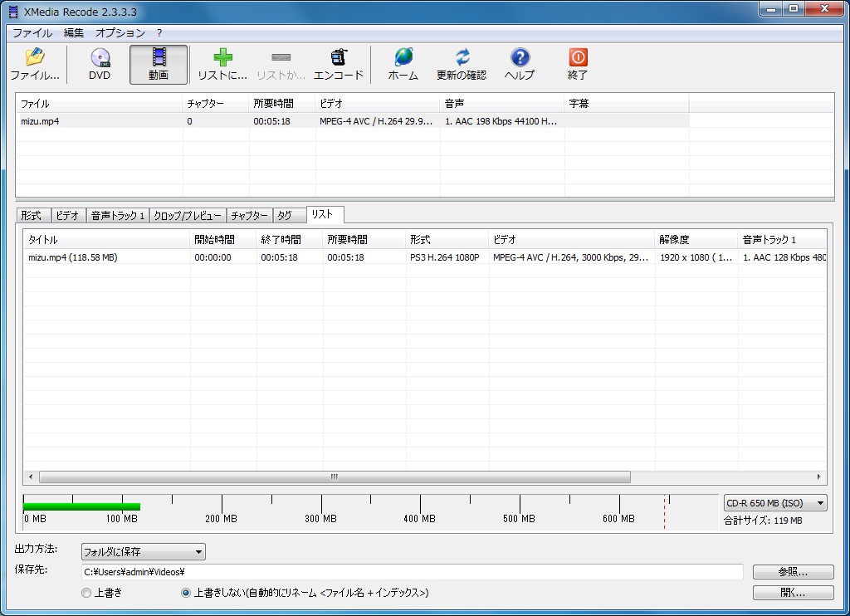Click the top list チャプター column header
Screen dimensions: 850x616
(x=216, y=103)
